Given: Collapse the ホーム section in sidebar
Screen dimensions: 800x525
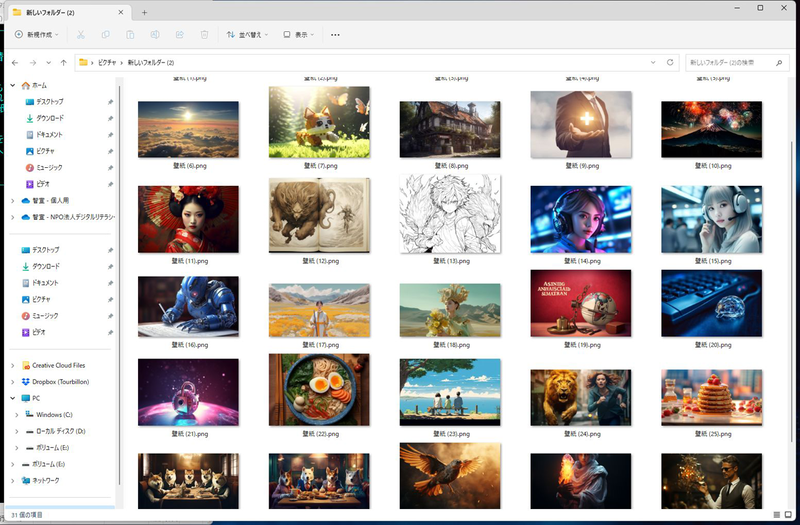Looking at the screenshot, I should click(12, 86).
